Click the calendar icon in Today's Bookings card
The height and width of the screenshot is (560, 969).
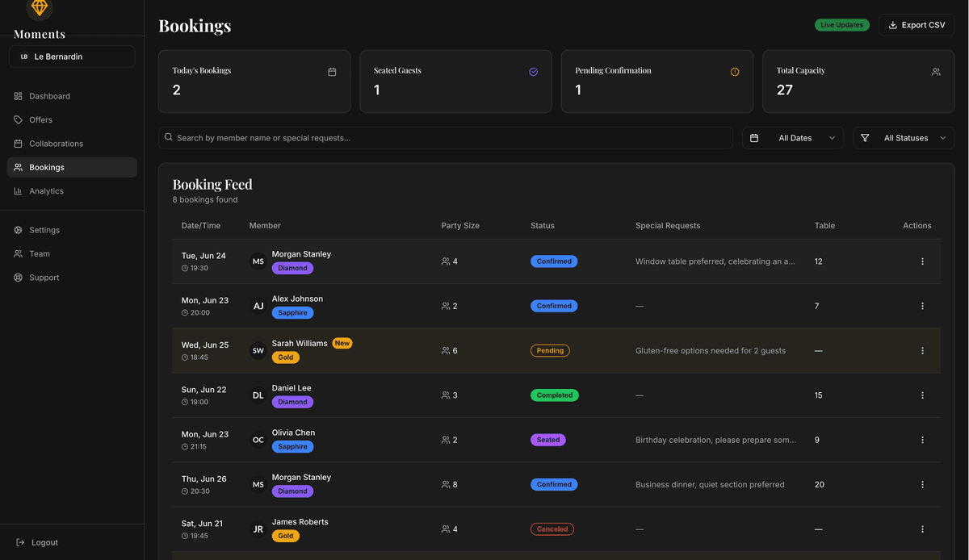click(x=332, y=72)
